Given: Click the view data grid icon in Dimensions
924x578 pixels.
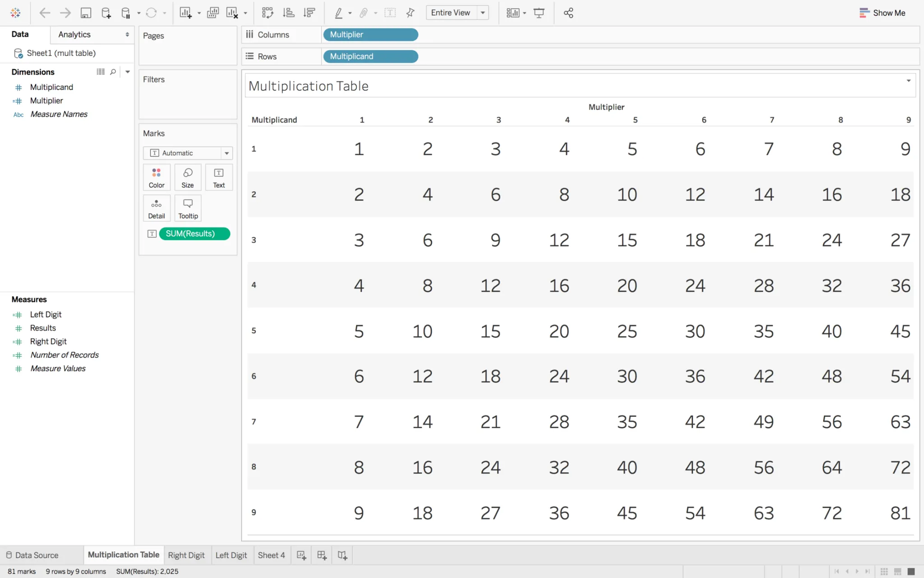Looking at the screenshot, I should pyautogui.click(x=101, y=72).
